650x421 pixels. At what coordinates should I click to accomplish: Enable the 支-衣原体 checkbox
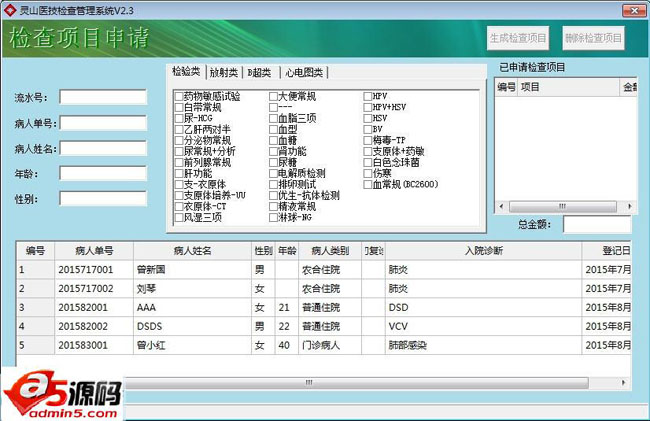(179, 184)
